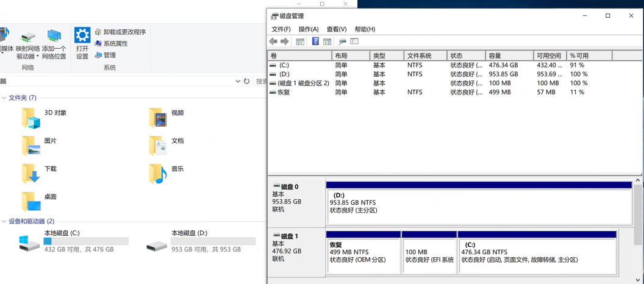
Task: Click the Back arrow in Disk Management toolbar
Action: 273,41
